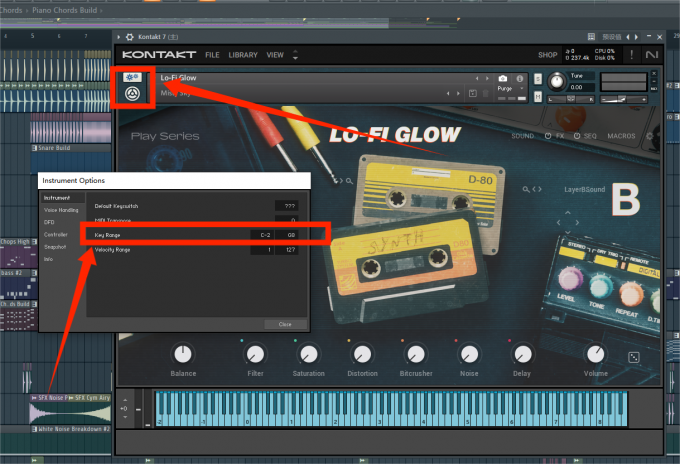Open the LIBRARY menu in Kontakt

[x=243, y=55]
